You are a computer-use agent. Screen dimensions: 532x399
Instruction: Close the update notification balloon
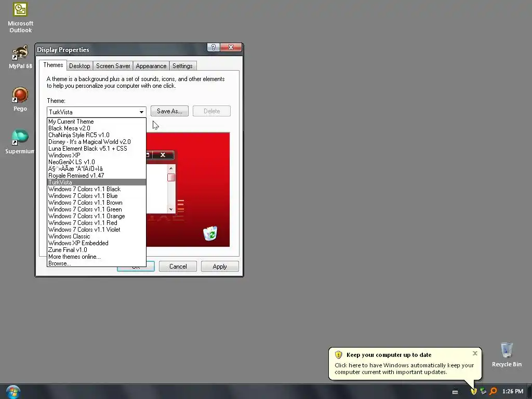click(x=475, y=353)
